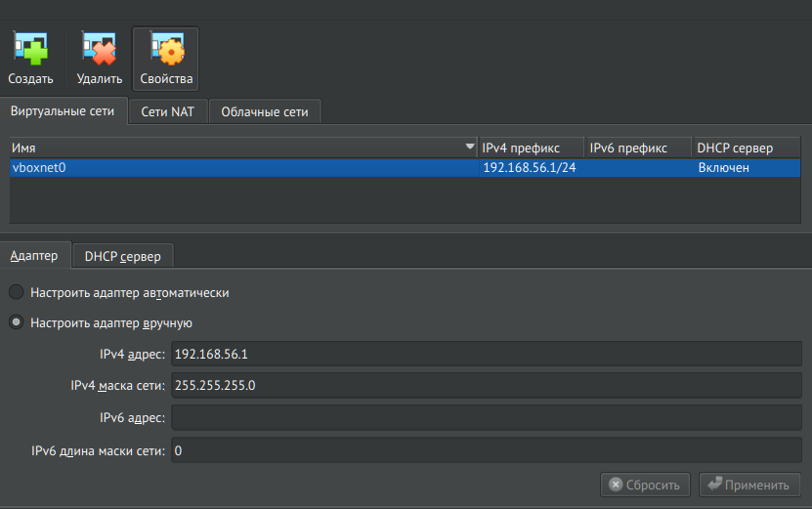This screenshot has width=812, height=509.
Task: Switch to the Сети NAT tab
Action: point(168,111)
